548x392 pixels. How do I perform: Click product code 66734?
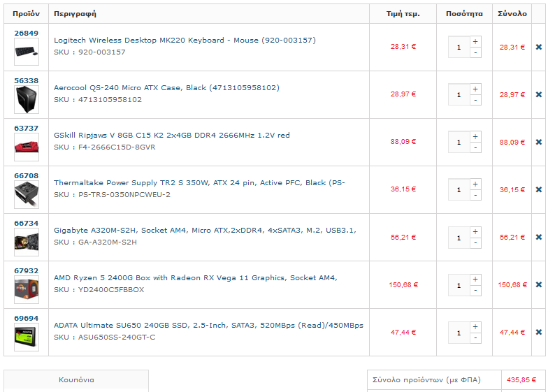(27, 224)
